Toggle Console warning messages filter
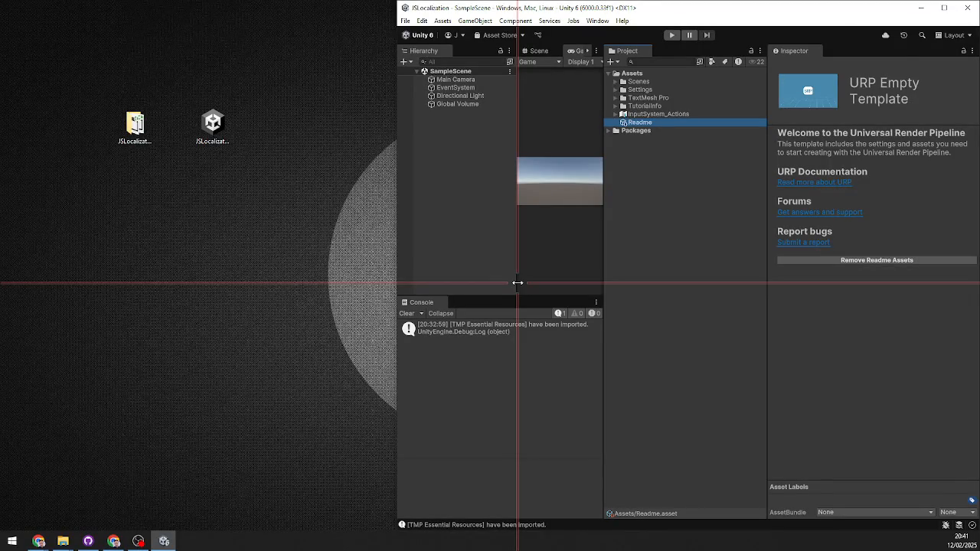 pyautogui.click(x=577, y=314)
